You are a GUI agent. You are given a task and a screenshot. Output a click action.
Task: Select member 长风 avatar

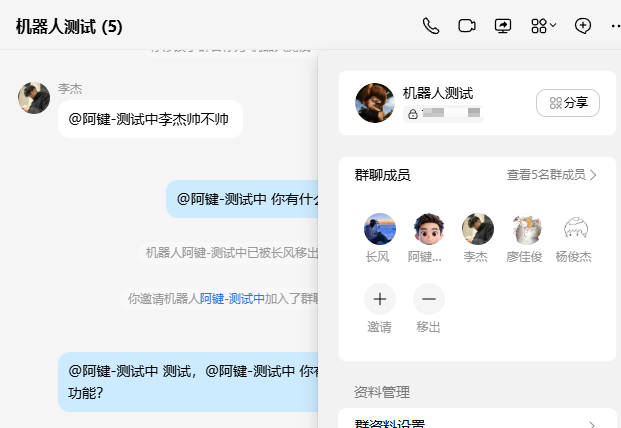click(x=379, y=229)
